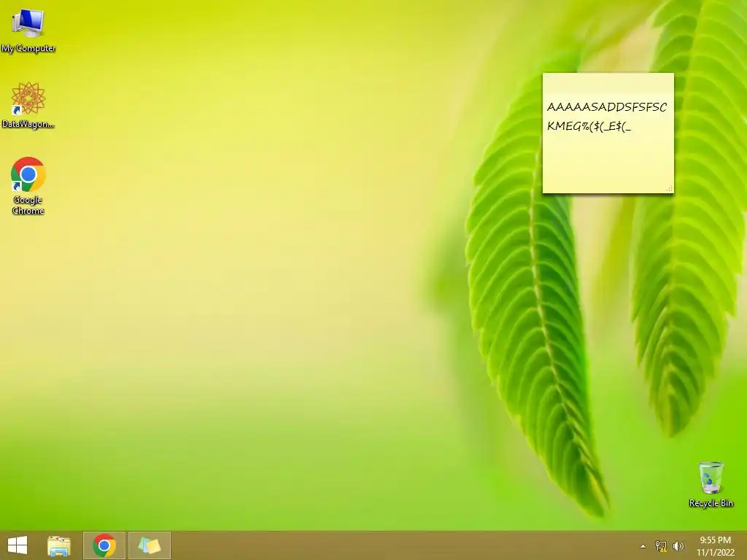Click the sticky note resize grip corner
Screen dimensions: 747x560
tap(670, 189)
